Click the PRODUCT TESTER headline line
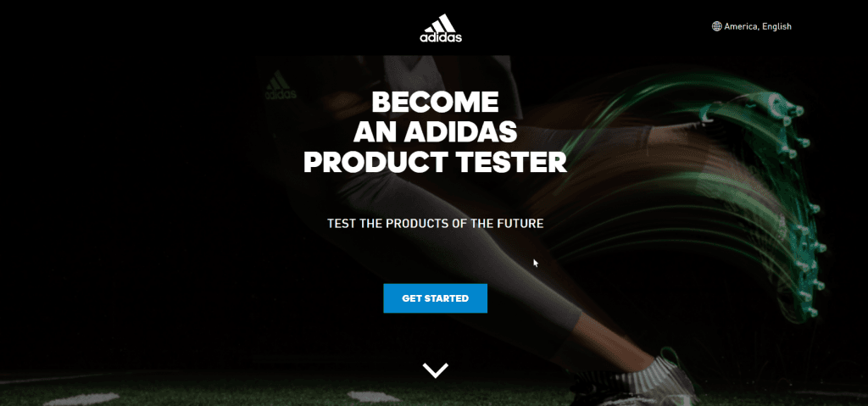The image size is (868, 406). [435, 162]
